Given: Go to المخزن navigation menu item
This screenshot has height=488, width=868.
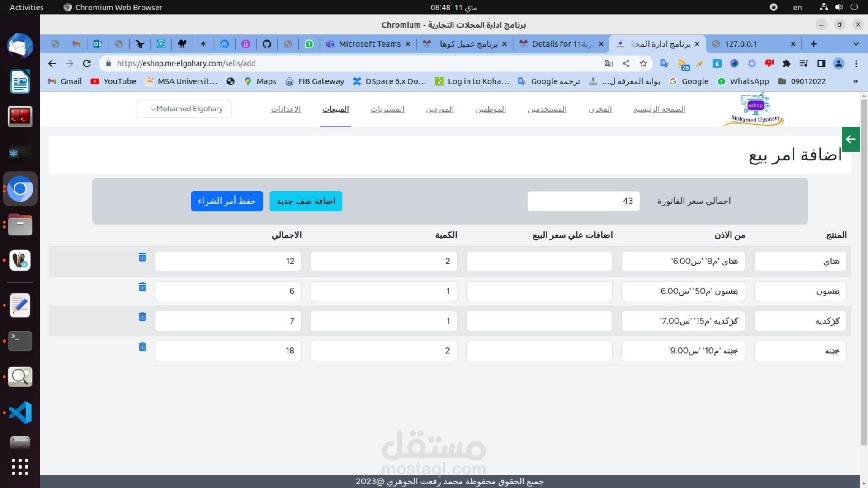Looking at the screenshot, I should pos(600,109).
